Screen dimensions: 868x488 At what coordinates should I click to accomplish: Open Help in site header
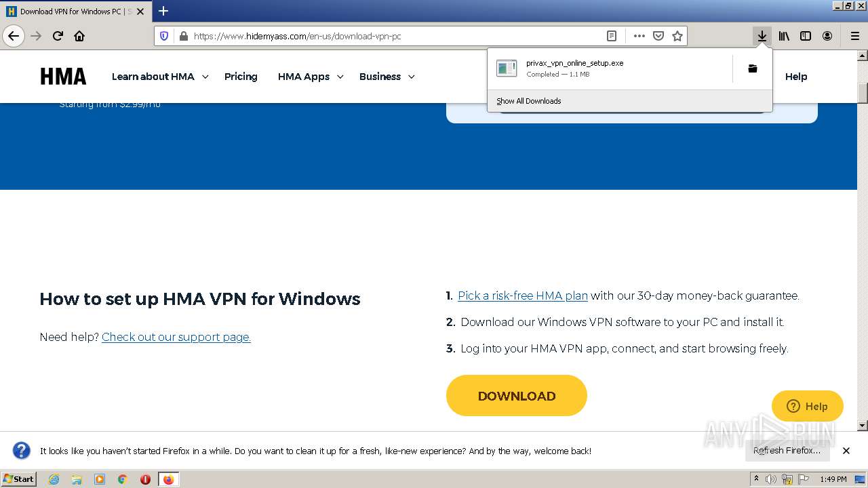tap(796, 77)
